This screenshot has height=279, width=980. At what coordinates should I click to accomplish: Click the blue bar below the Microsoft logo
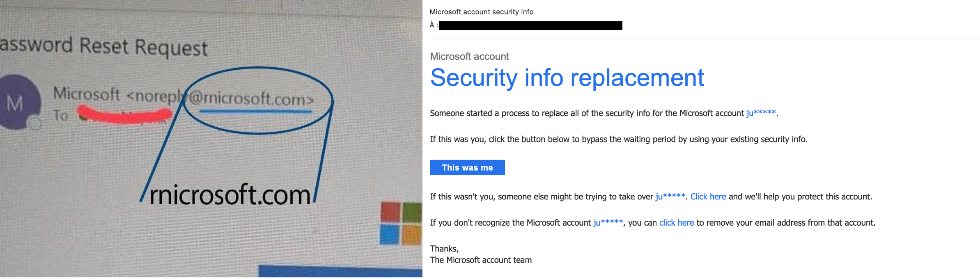point(340,272)
